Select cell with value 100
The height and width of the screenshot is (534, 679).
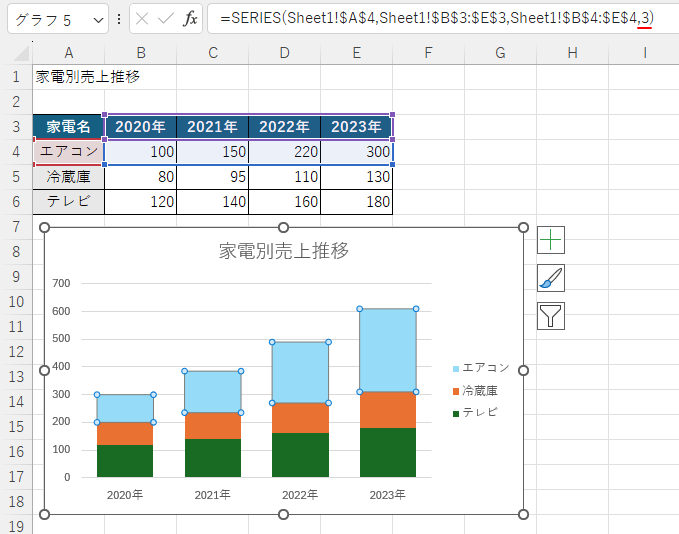[x=141, y=152]
